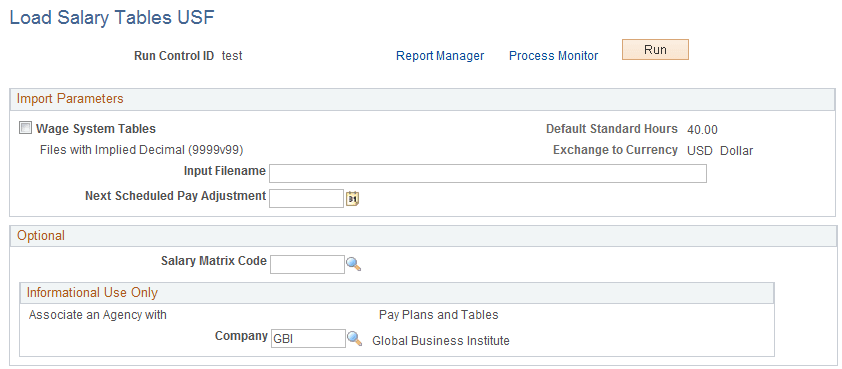
Task: Click the Pay Plans and Tables text
Action: coord(439,315)
